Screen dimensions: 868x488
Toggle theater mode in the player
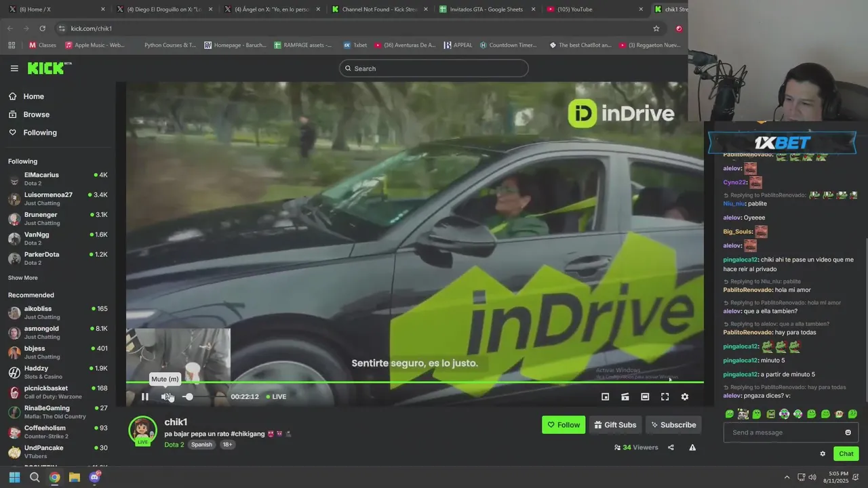645,396
